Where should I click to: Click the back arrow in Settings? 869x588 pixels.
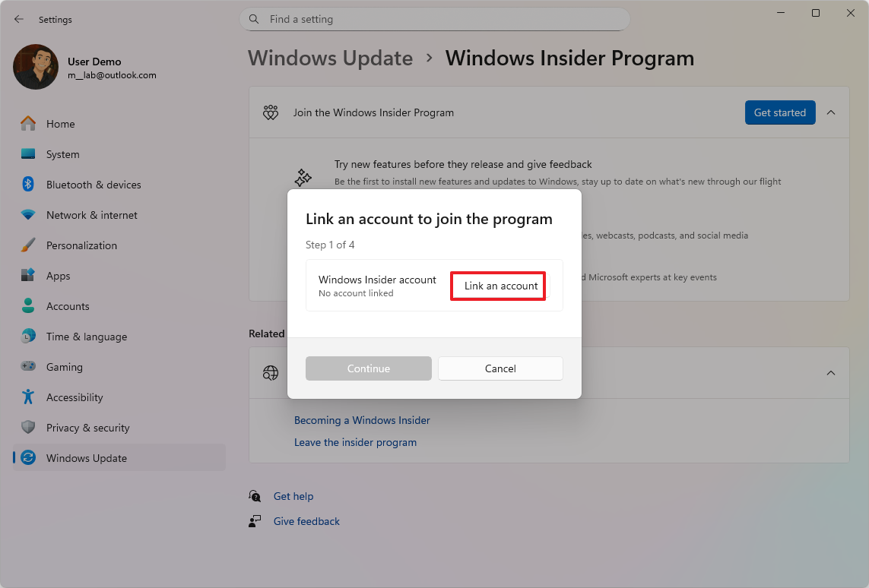(x=18, y=19)
